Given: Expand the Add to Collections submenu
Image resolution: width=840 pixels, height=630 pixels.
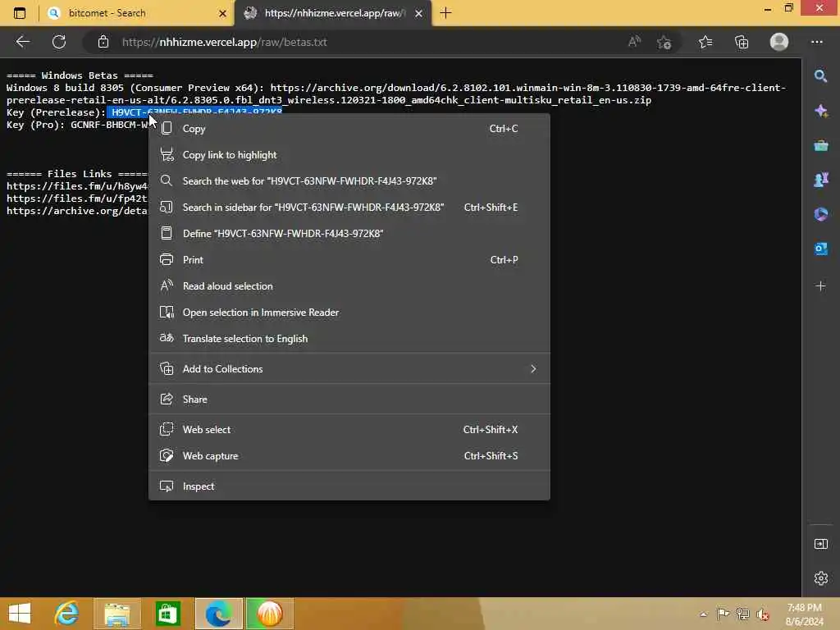Looking at the screenshot, I should pos(349,368).
